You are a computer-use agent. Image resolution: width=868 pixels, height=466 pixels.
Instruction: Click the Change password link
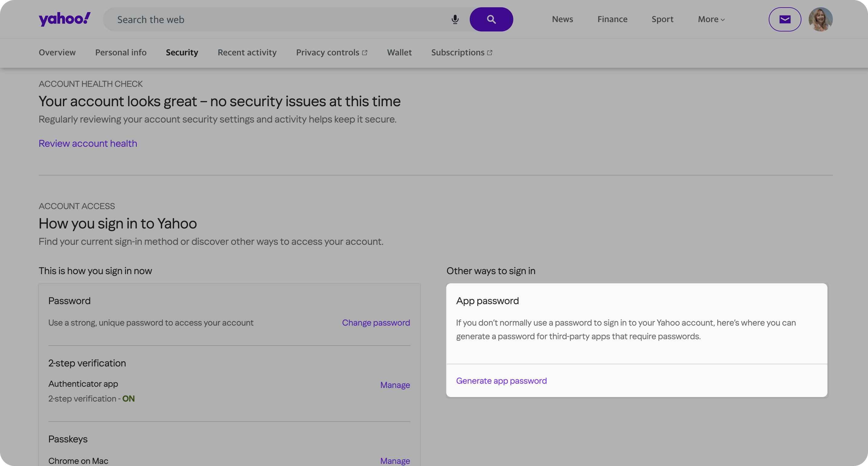click(376, 323)
